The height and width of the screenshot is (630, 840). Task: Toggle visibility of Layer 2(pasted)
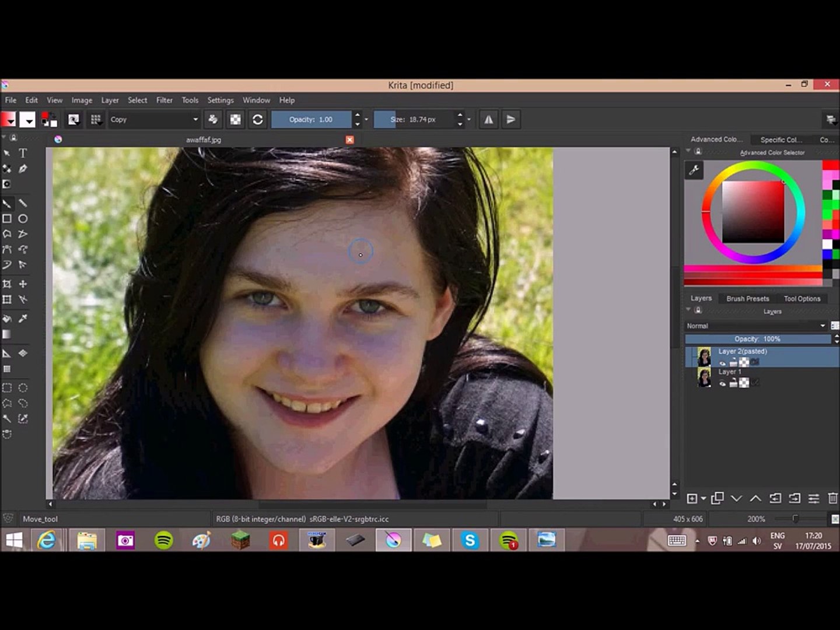(x=723, y=363)
